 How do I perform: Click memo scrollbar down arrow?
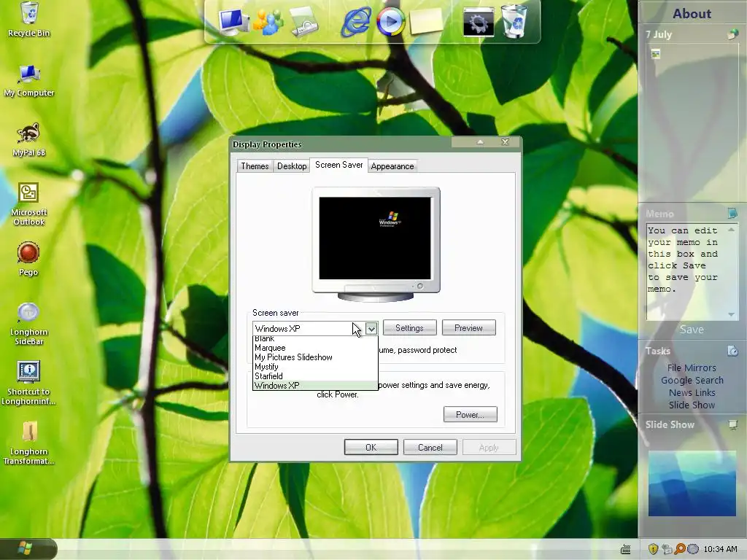[x=731, y=314]
